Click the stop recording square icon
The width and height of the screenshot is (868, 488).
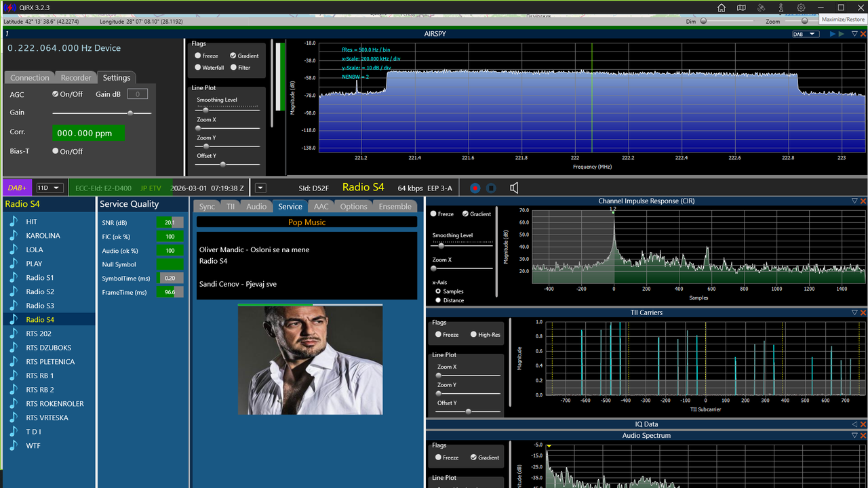pyautogui.click(x=492, y=188)
